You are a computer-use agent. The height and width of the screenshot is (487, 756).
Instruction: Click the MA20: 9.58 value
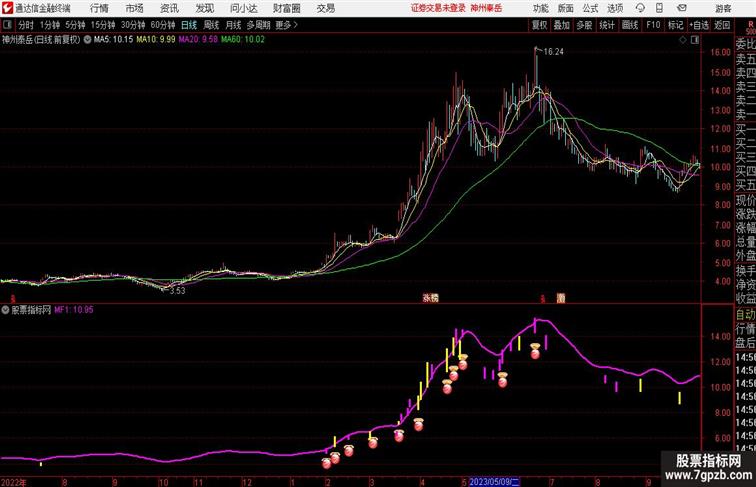point(198,40)
